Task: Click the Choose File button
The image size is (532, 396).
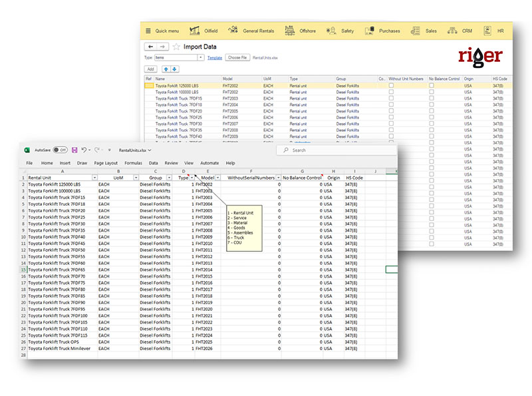Action: (x=237, y=58)
